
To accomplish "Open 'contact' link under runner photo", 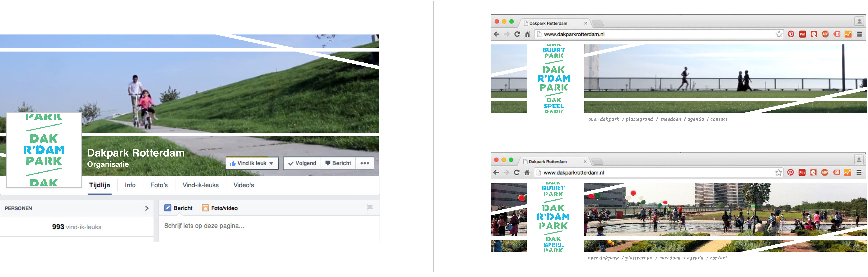I will click(719, 119).
